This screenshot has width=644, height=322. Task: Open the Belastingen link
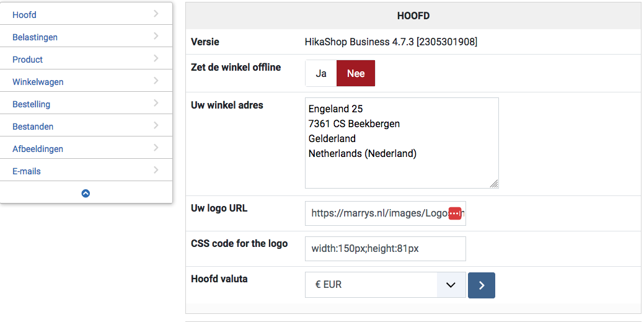35,37
